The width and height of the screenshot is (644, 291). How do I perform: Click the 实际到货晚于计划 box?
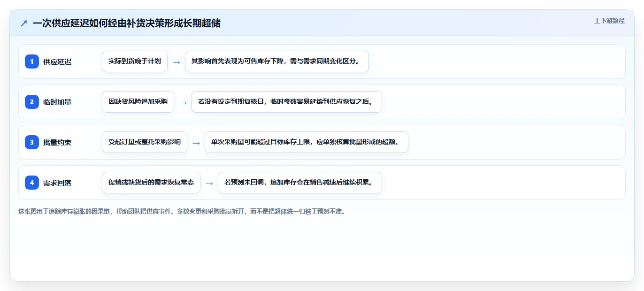(x=135, y=61)
